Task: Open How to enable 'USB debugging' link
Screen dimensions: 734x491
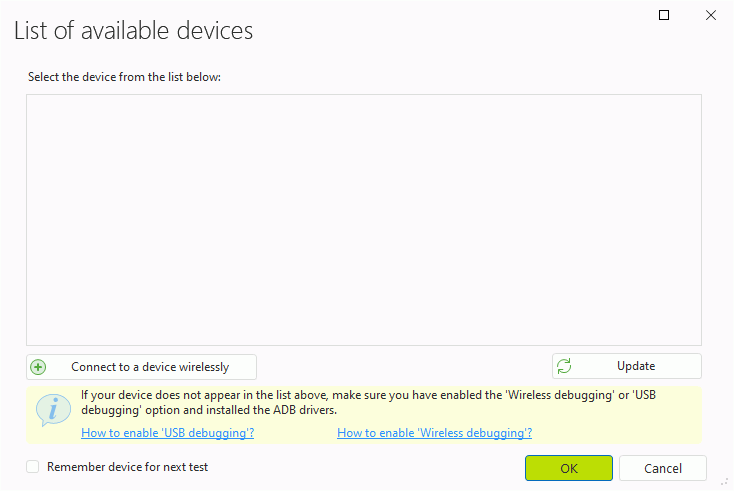Action: pos(168,433)
